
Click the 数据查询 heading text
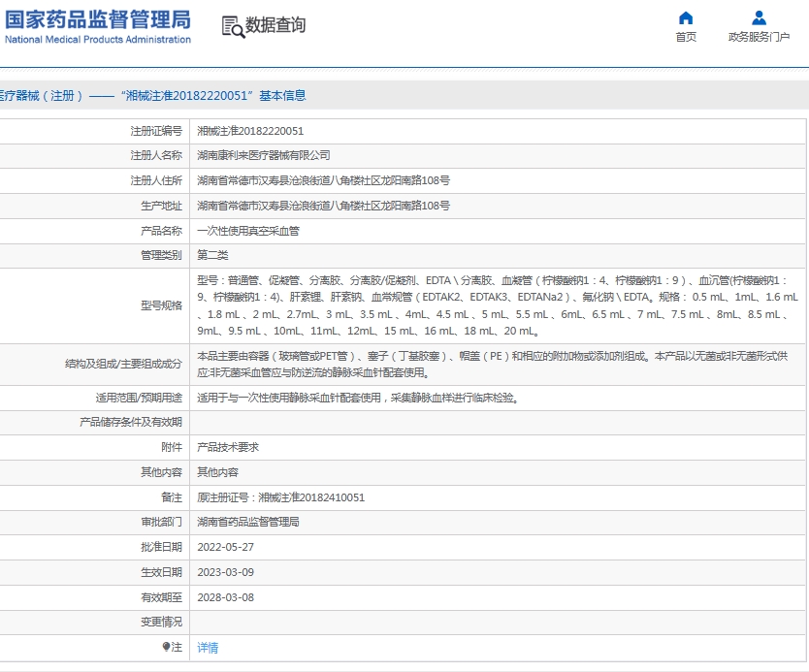click(x=275, y=25)
